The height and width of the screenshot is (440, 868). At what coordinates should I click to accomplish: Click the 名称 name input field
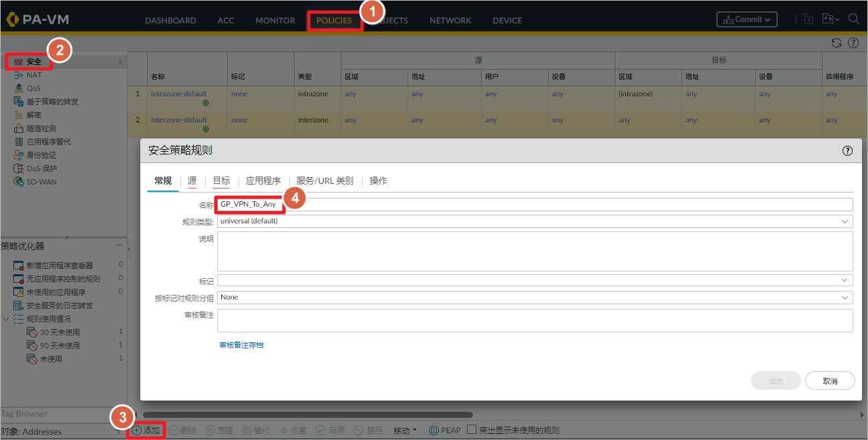pos(535,204)
